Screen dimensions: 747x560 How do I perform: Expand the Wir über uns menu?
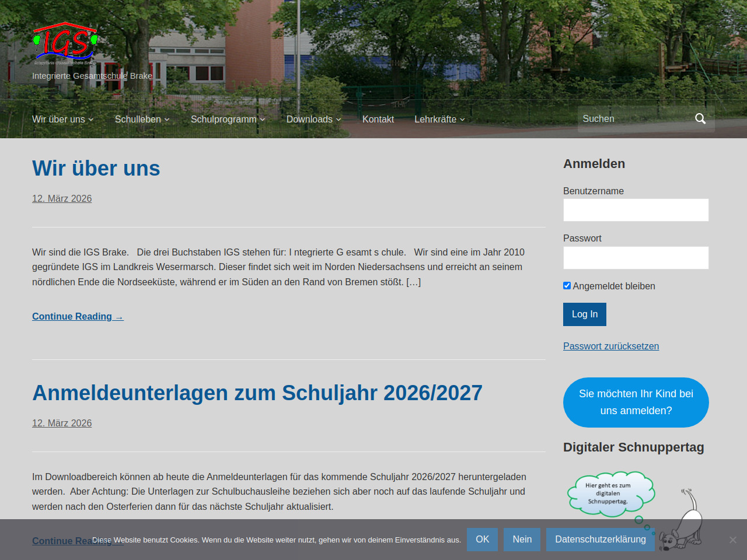click(62, 120)
